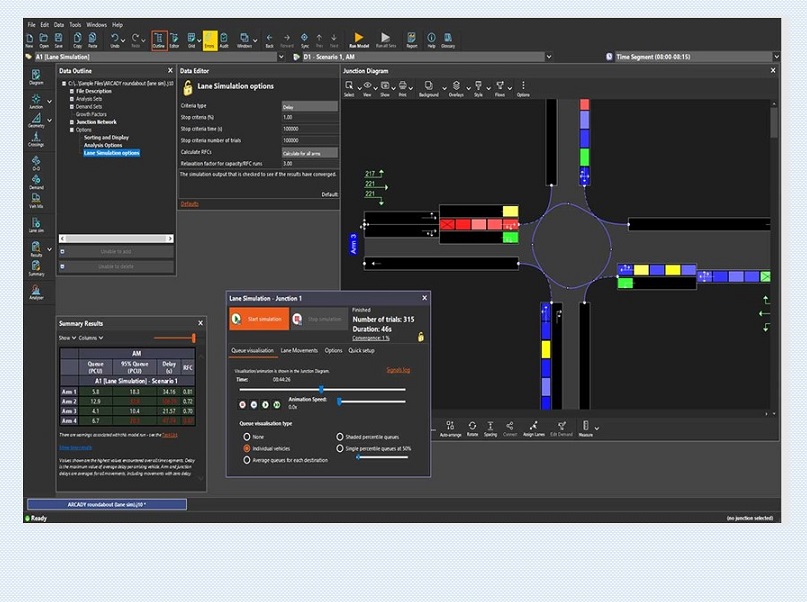807x602 pixels.
Task: Switch to the Lane Movements tab
Action: (299, 350)
